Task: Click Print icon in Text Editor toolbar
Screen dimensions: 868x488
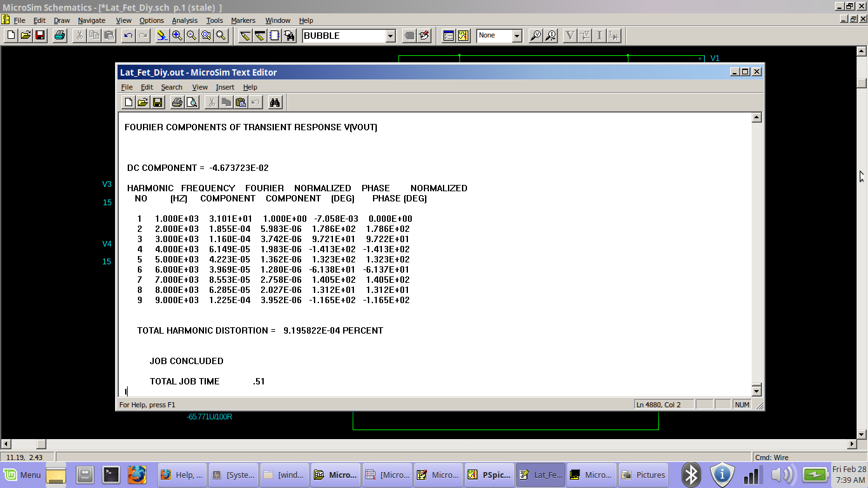Action: click(x=177, y=102)
